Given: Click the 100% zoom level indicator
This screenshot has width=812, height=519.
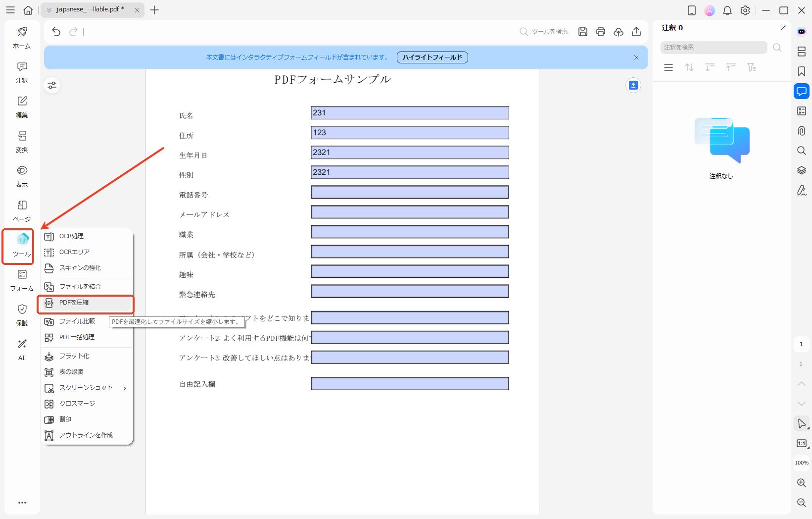Looking at the screenshot, I should tap(801, 463).
